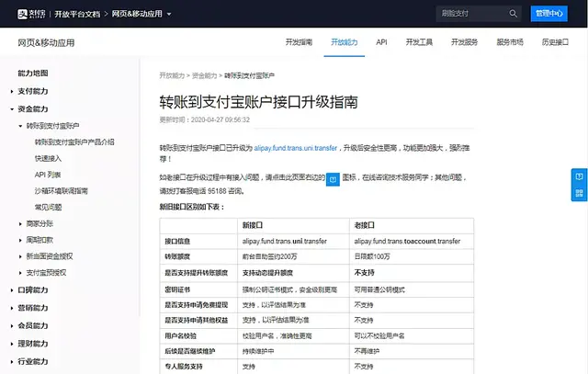Open 常见问题 in the sidebar
The height and width of the screenshot is (374, 588).
tap(48, 208)
